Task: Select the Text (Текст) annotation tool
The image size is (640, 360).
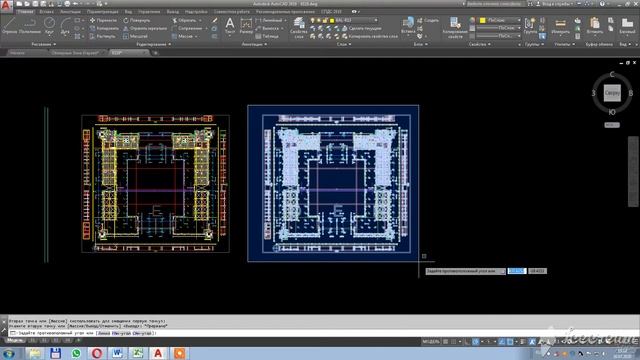Action: (x=230, y=26)
